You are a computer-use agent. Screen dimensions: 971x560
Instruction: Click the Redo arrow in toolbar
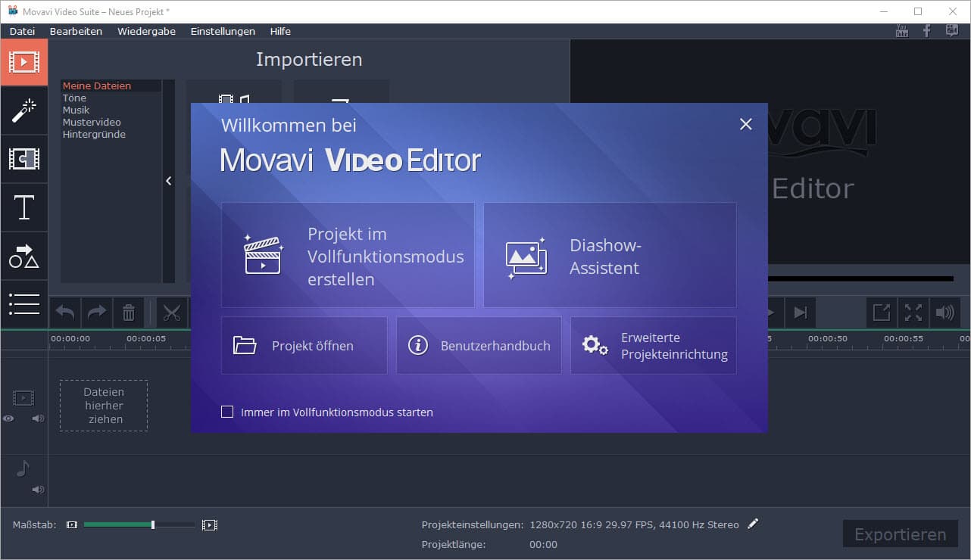click(97, 313)
